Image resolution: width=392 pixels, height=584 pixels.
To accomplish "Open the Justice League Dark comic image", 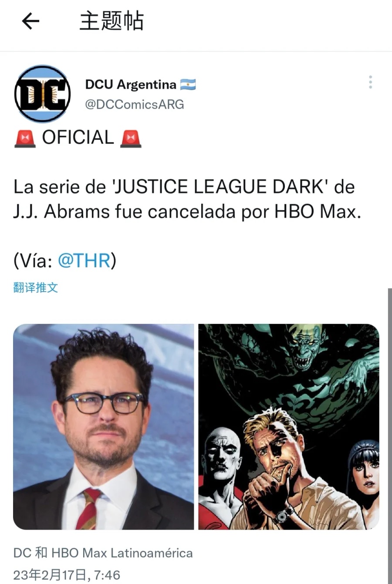I will click(289, 427).
